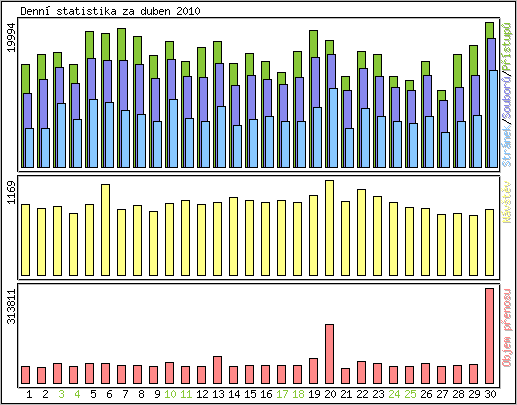Select the yellow visits bar for day 20
This screenshot has height=405, width=517.
pos(329,228)
